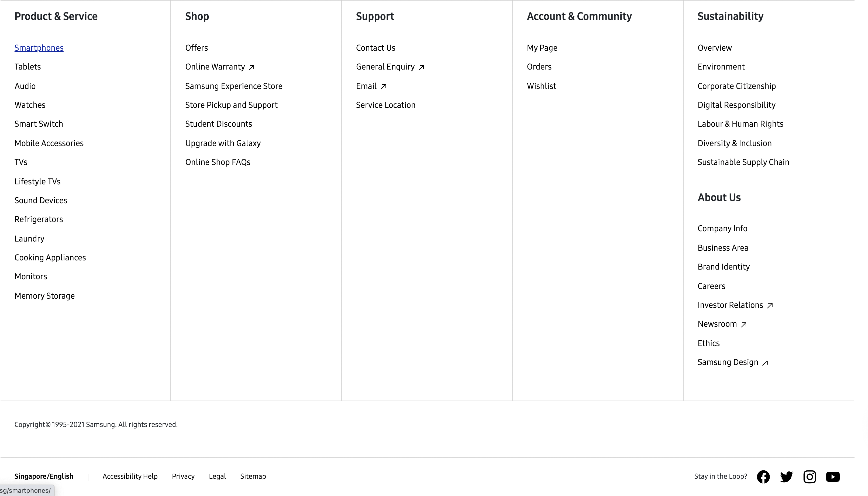Select Service Location under Support
The width and height of the screenshot is (868, 496).
[386, 105]
